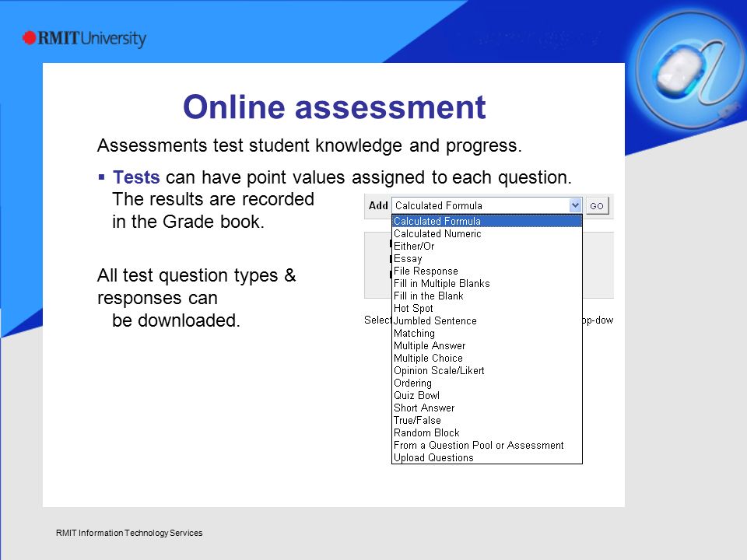747x560 pixels.
Task: Choose Short Answer option
Action: point(487,408)
